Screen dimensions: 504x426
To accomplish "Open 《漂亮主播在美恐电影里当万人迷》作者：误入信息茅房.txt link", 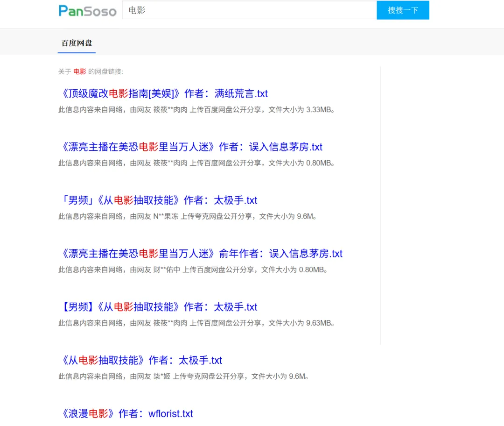I will (191, 147).
